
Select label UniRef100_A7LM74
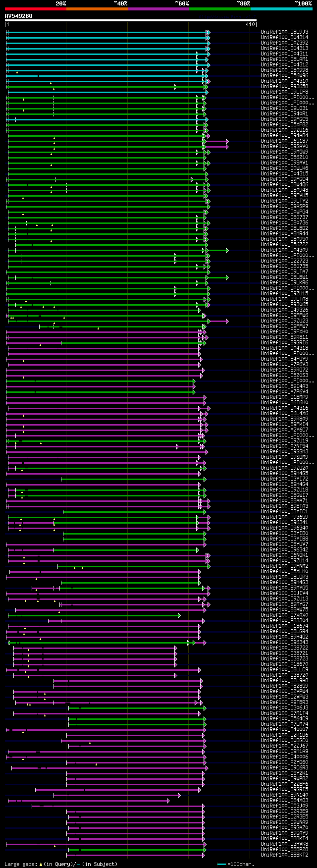click(x=284, y=724)
